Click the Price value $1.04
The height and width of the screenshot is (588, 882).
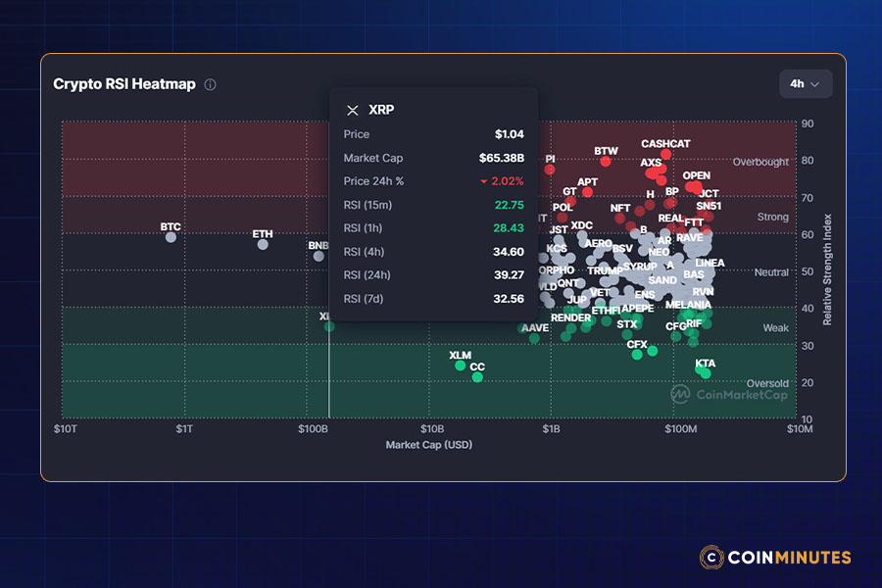[x=509, y=134]
